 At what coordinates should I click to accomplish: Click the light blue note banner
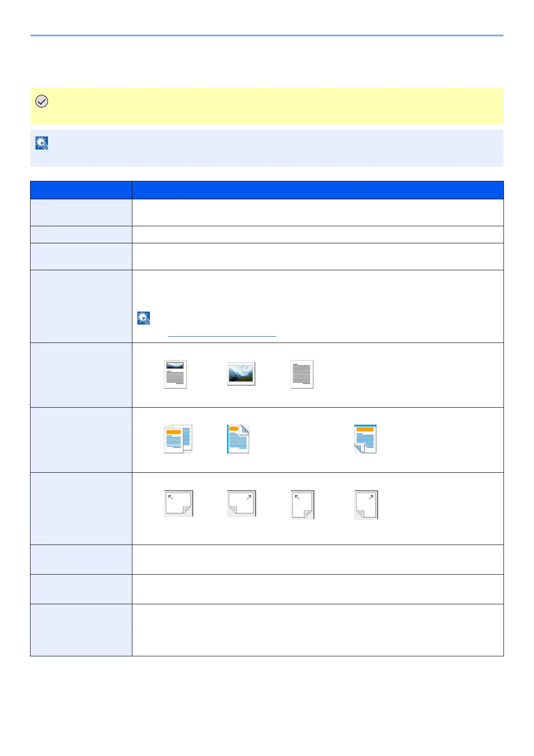coord(267,148)
